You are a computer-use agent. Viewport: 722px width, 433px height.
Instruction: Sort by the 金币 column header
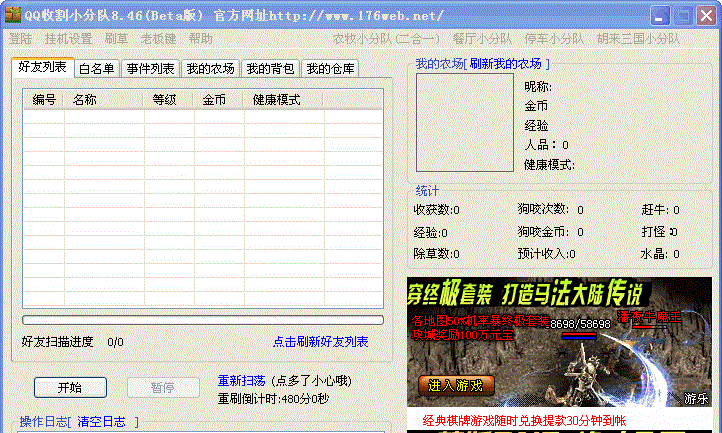pyautogui.click(x=219, y=99)
